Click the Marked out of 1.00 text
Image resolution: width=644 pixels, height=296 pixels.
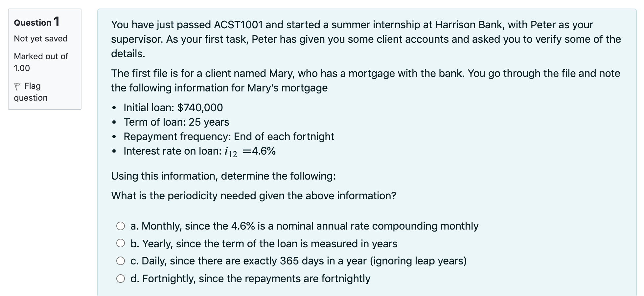tap(40, 62)
